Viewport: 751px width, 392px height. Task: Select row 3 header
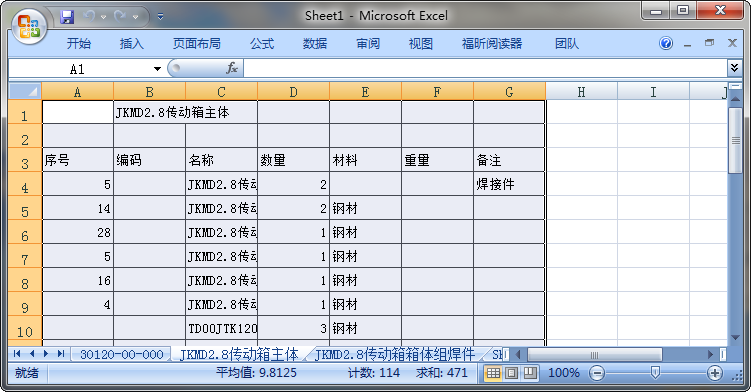pyautogui.click(x=25, y=160)
